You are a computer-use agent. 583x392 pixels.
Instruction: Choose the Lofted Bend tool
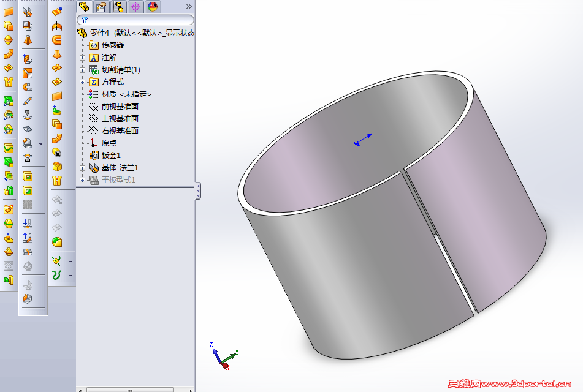(28, 40)
